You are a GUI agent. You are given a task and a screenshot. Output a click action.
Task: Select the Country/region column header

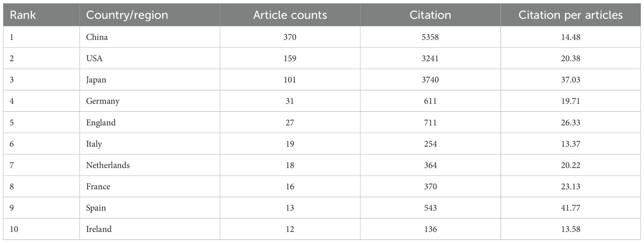(x=127, y=15)
